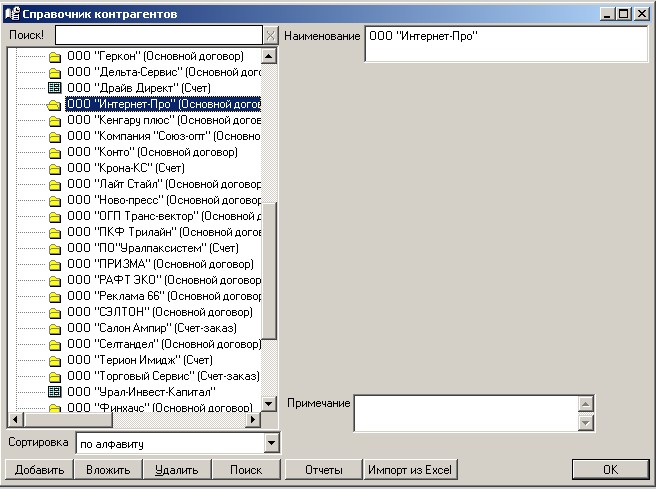
Task: Clear search with the X button
Action: [270, 36]
